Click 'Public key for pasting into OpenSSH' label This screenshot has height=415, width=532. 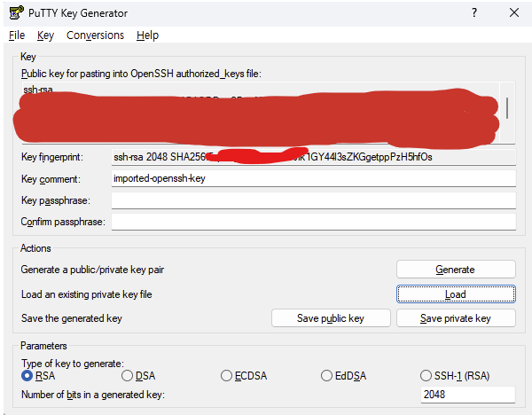point(141,74)
